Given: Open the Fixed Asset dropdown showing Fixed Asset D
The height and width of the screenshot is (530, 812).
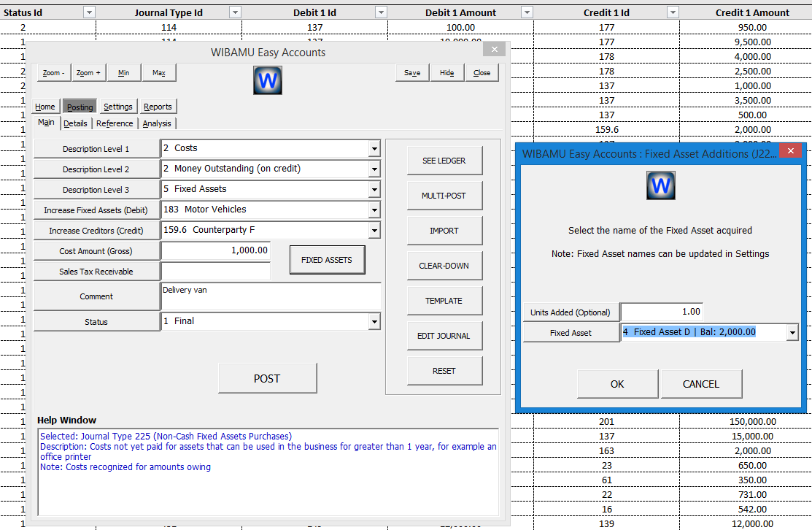Looking at the screenshot, I should [791, 331].
